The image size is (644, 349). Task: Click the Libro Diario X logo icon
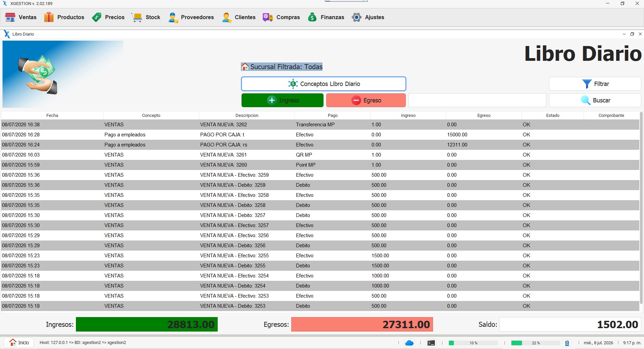[7, 34]
